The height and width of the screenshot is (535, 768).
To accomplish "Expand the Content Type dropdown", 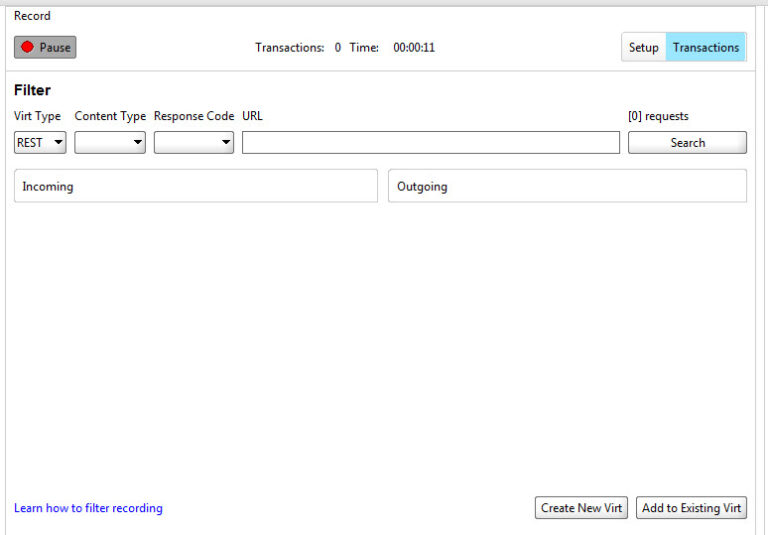I will coord(110,143).
